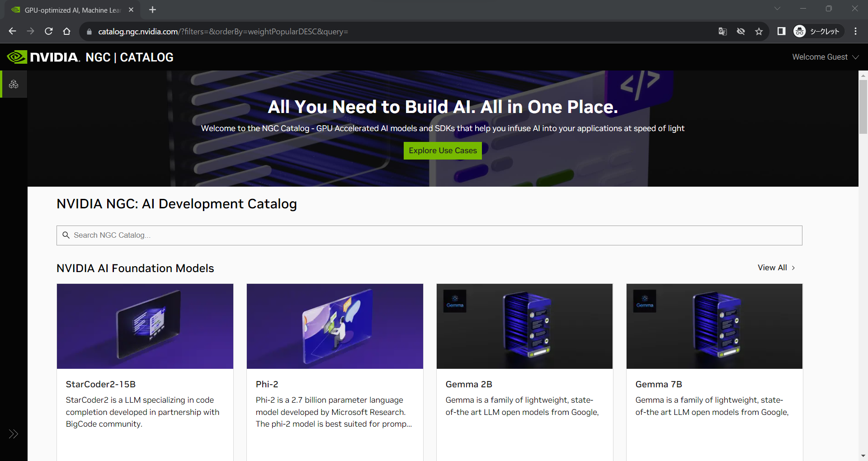Click the browser forward arrow
This screenshot has width=868, height=461.
[x=30, y=31]
